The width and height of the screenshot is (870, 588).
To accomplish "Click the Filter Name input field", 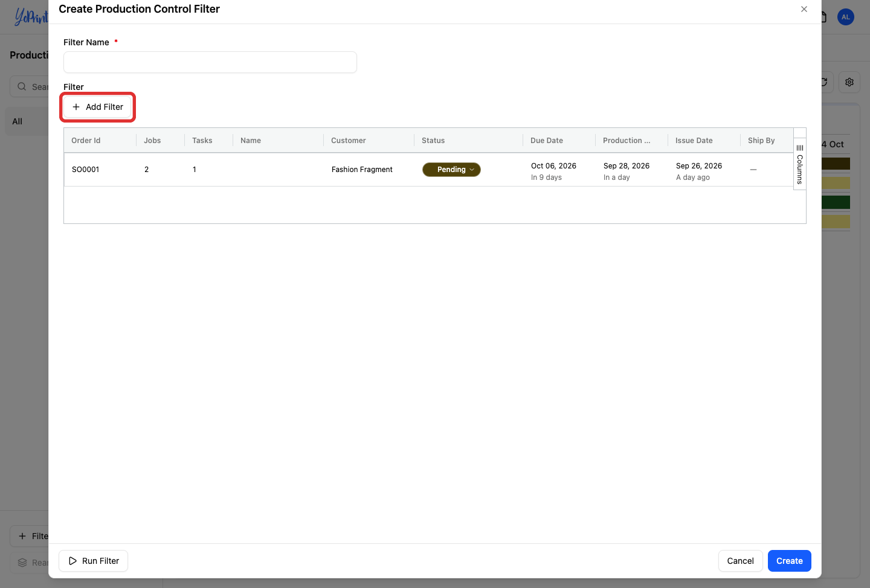I will (210, 62).
